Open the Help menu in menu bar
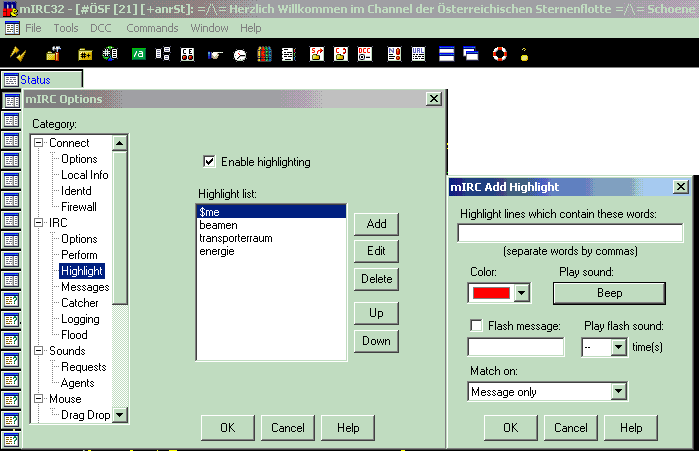Screen dimensions: 699x451 pos(251,28)
